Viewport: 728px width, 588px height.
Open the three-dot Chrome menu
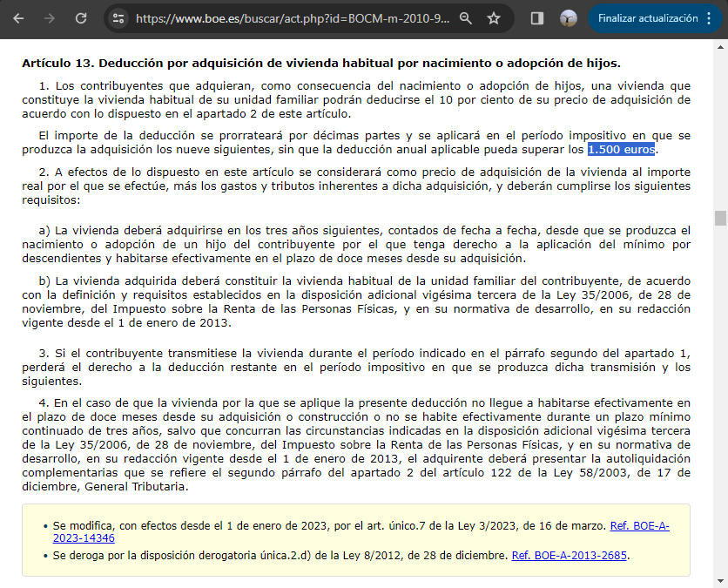tap(709, 18)
